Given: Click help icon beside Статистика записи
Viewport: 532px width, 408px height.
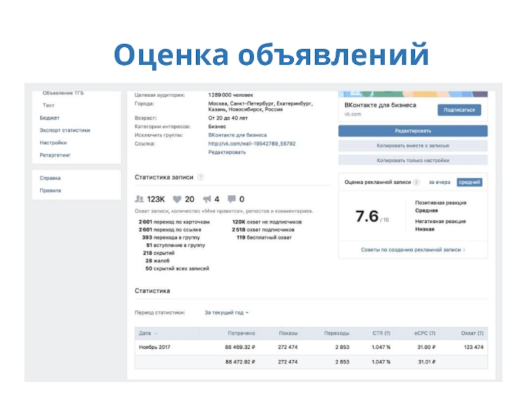Looking at the screenshot, I should pyautogui.click(x=201, y=178).
